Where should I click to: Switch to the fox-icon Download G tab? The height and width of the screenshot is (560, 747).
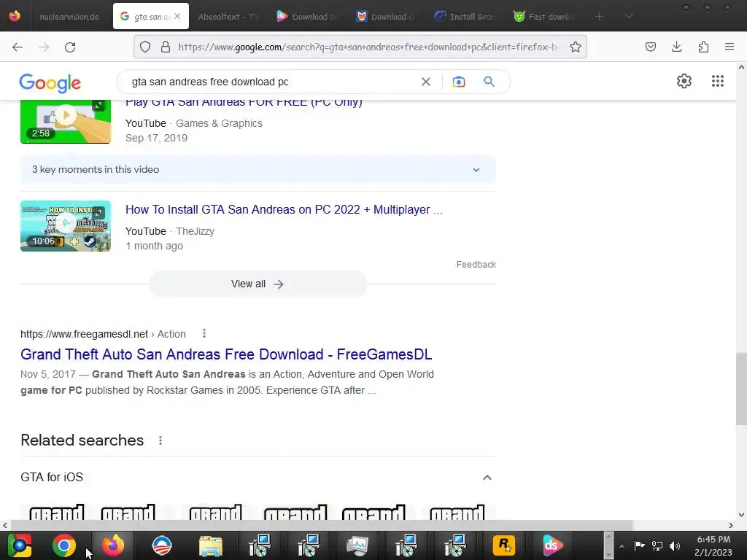[x=386, y=17]
